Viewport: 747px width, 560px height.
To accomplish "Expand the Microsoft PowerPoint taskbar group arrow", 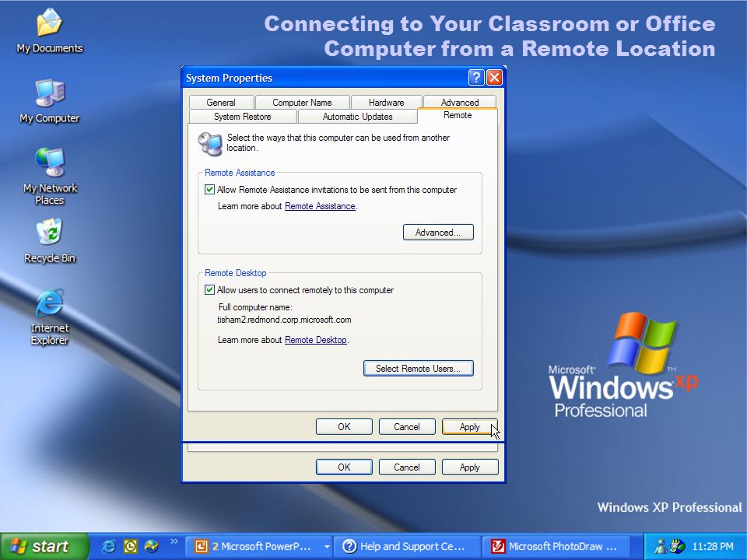I will pos(327,546).
